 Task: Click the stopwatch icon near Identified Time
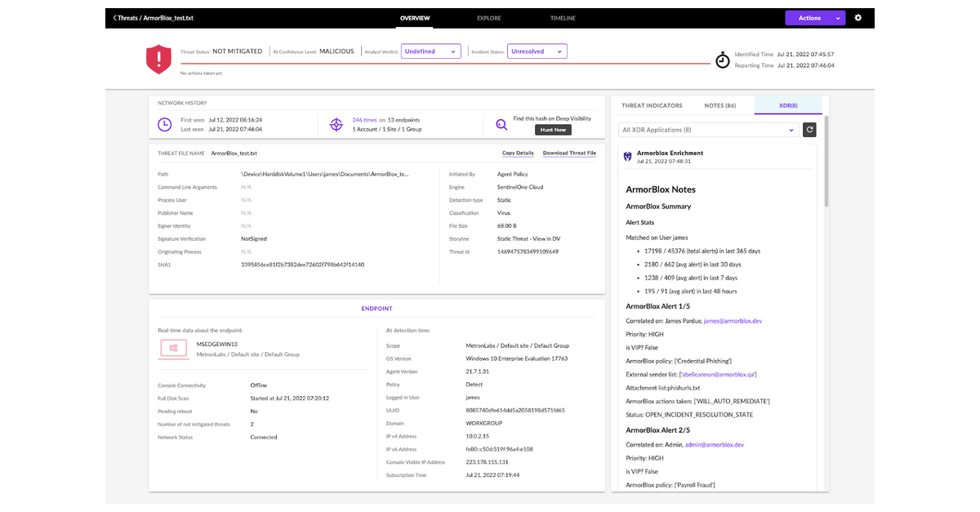(x=723, y=60)
